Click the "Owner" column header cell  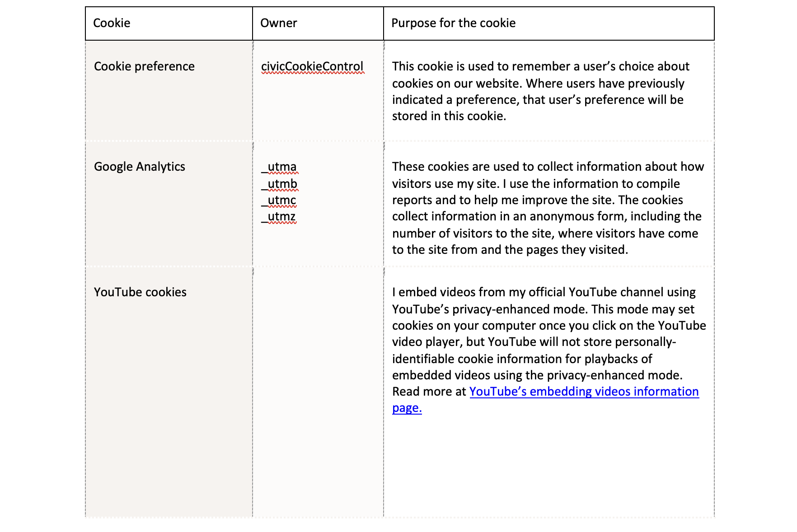(278, 23)
